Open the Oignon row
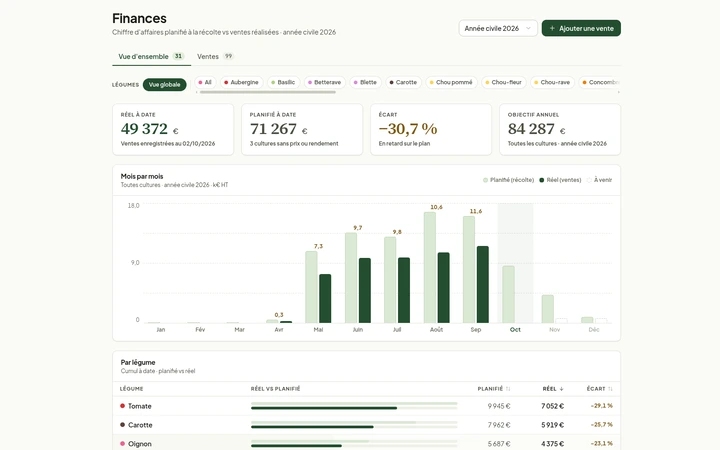The height and width of the screenshot is (450, 720). [366, 444]
